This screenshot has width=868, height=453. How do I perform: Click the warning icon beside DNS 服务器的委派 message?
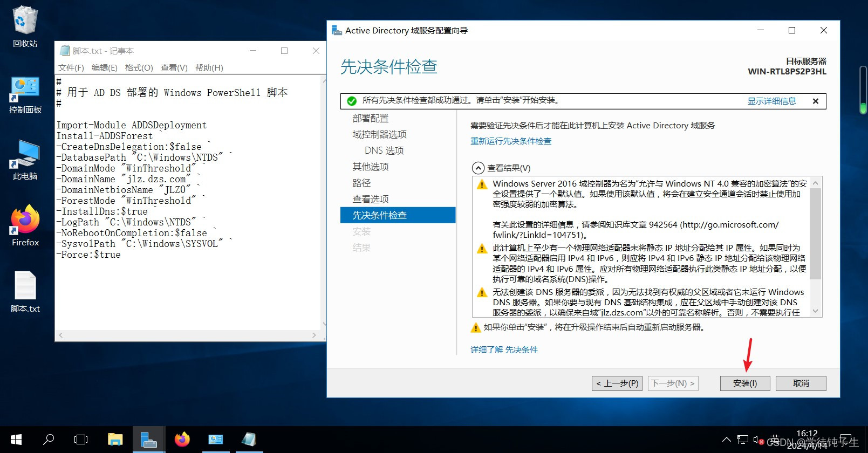tap(482, 293)
